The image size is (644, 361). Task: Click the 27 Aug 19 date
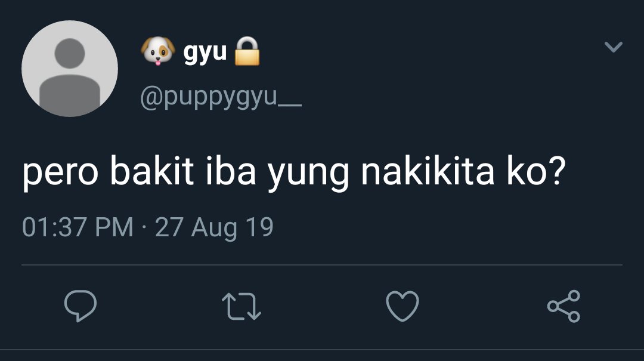pyautogui.click(x=214, y=227)
